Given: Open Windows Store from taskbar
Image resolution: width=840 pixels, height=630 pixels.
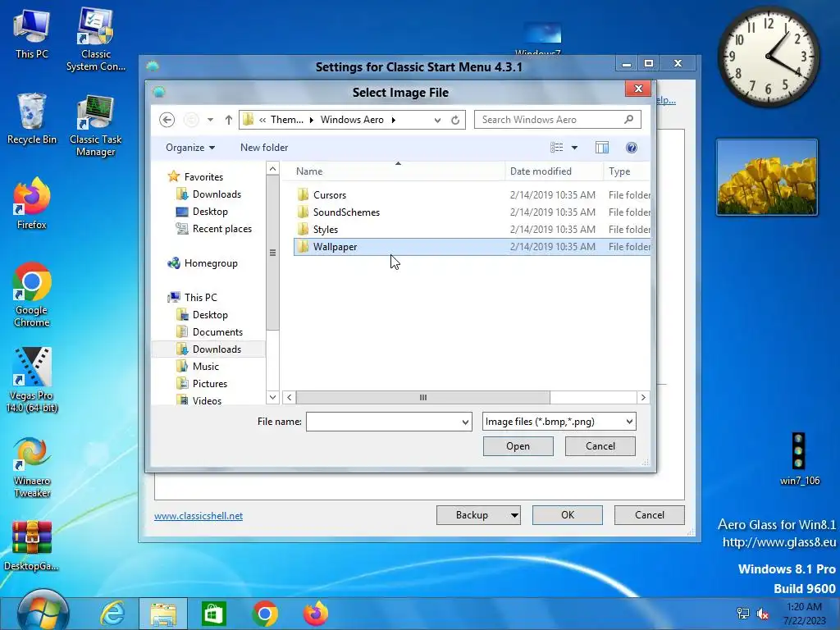Looking at the screenshot, I should (214, 614).
